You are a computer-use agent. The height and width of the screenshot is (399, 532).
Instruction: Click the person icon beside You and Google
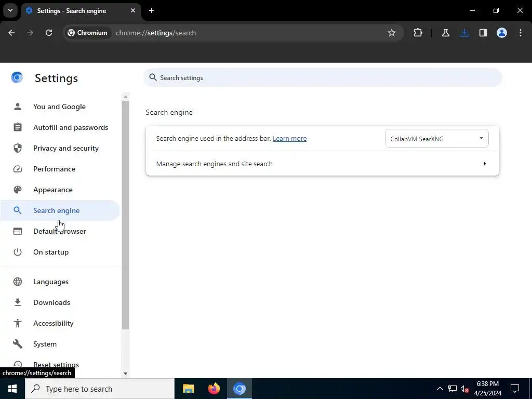[x=18, y=107]
